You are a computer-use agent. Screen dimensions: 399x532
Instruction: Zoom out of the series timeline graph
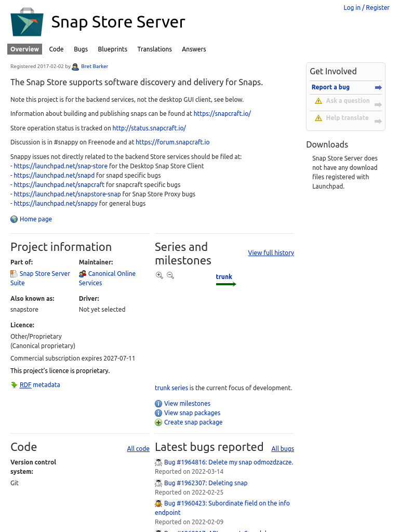[170, 275]
